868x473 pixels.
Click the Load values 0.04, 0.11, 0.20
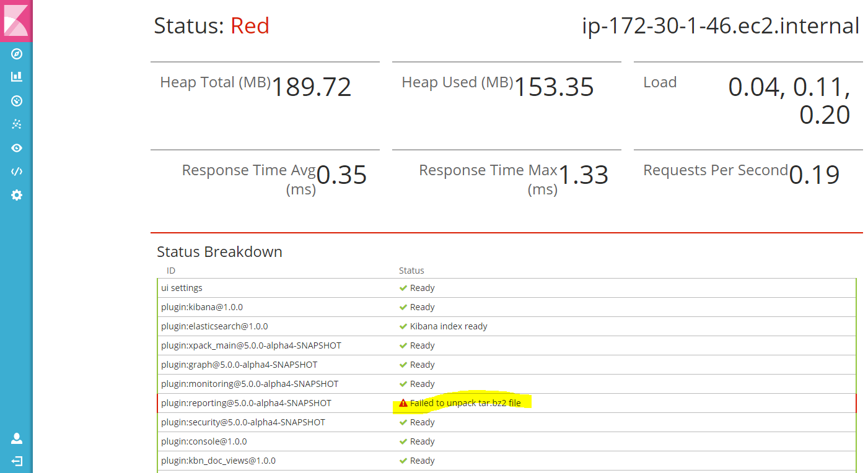[x=789, y=101]
